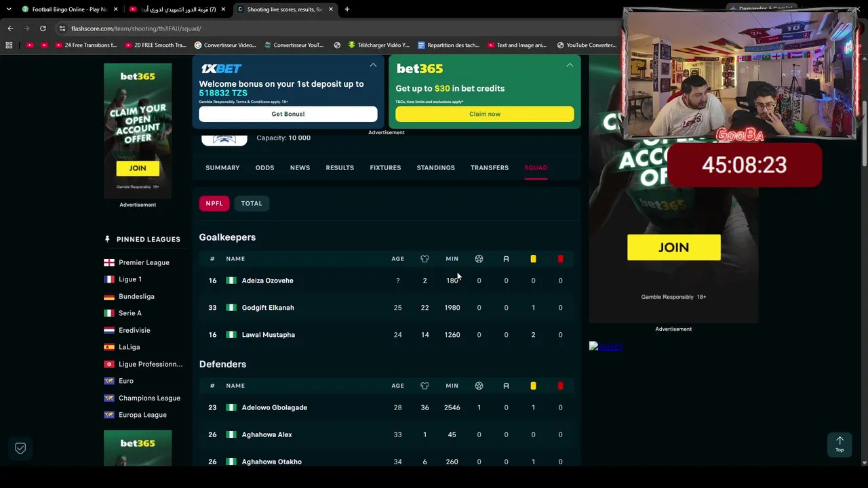Open Ligue 1 from pinned leagues

pyautogui.click(x=130, y=279)
